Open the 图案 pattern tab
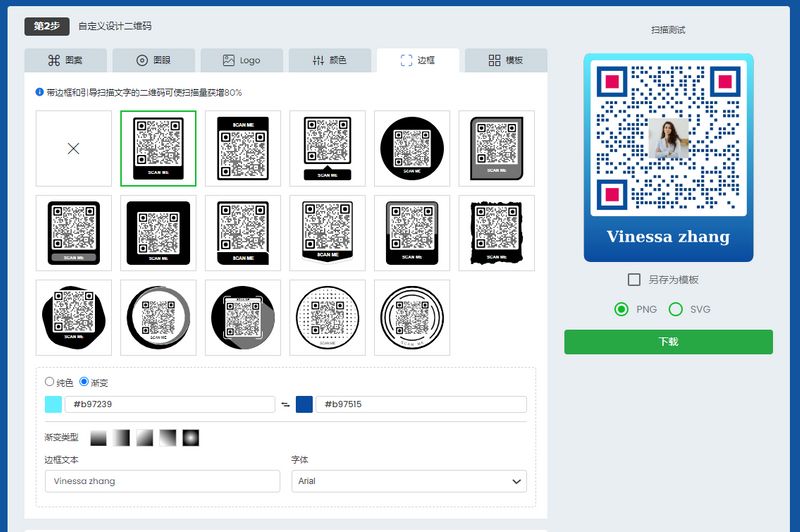 pyautogui.click(x=65, y=60)
